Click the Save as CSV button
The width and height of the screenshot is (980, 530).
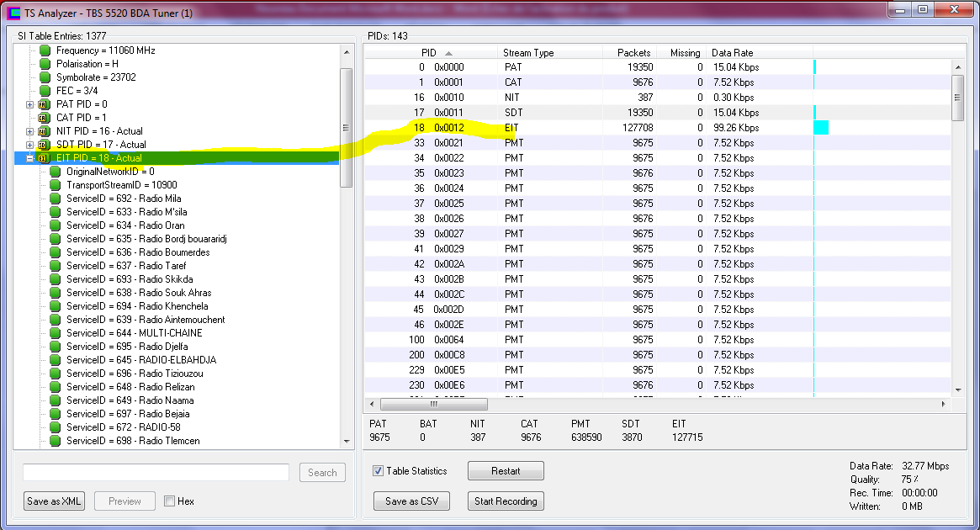click(x=412, y=501)
